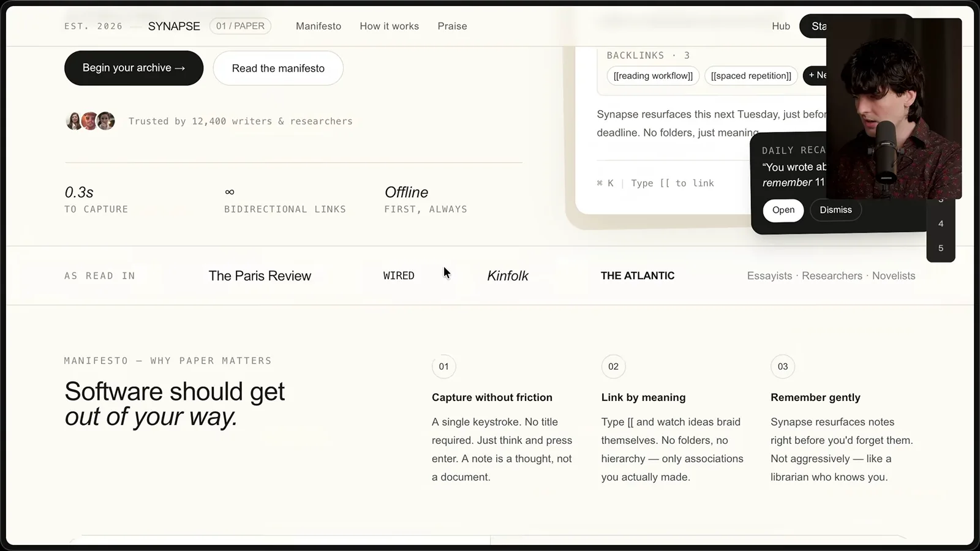Dismiss the daily recap card
Viewport: 980px width, 551px height.
tap(835, 210)
